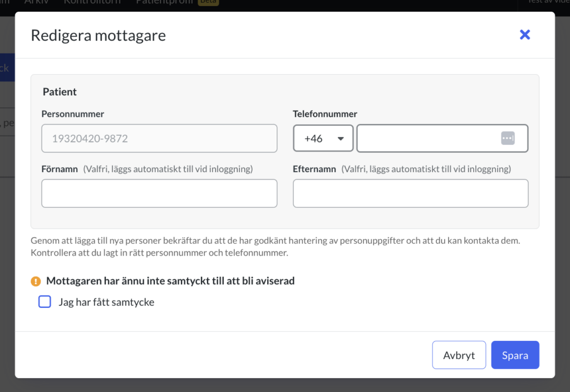
Task: Click the Avbryt button
Action: pos(459,355)
